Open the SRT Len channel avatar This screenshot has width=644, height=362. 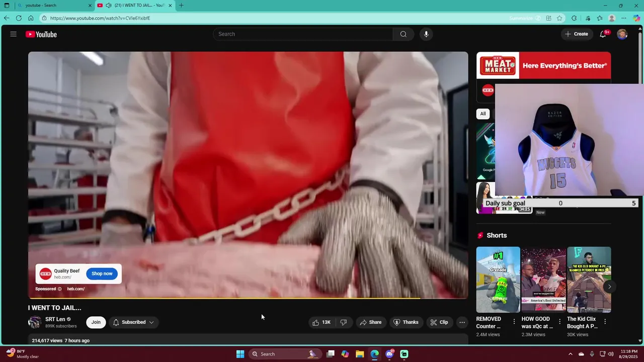pyautogui.click(x=35, y=322)
